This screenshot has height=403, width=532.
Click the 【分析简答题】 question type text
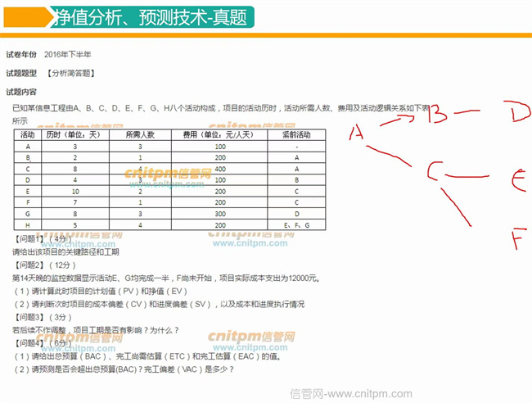[70, 74]
